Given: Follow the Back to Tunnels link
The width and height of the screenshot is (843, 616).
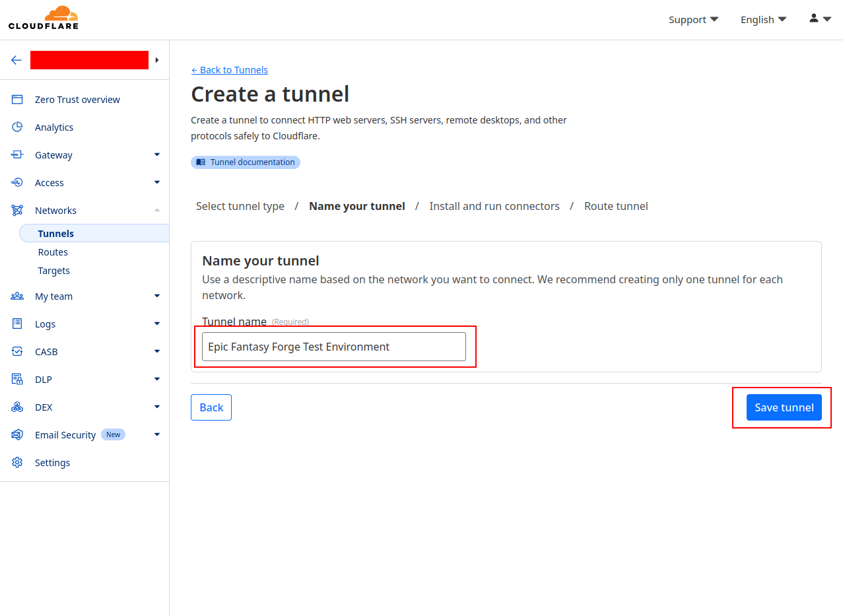Looking at the screenshot, I should click(230, 70).
